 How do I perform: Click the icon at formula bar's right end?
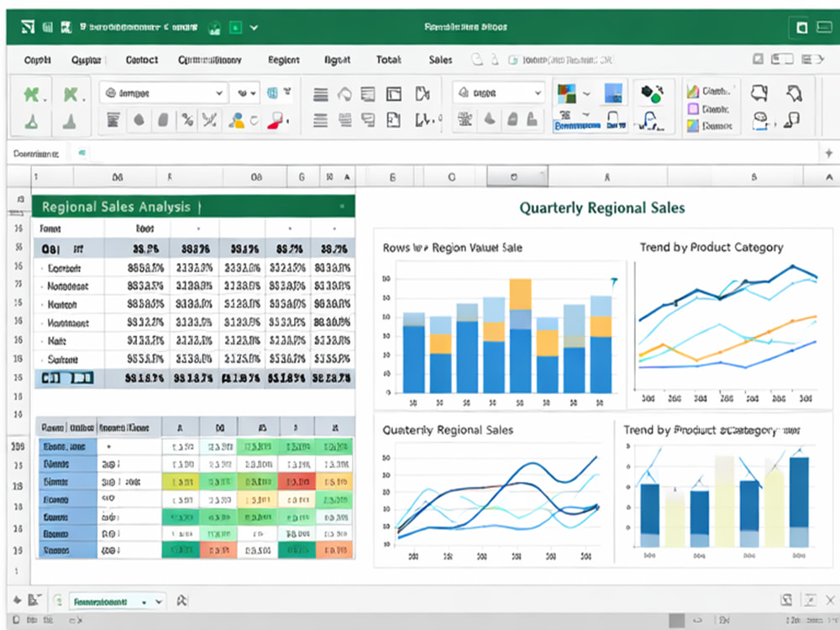click(829, 153)
